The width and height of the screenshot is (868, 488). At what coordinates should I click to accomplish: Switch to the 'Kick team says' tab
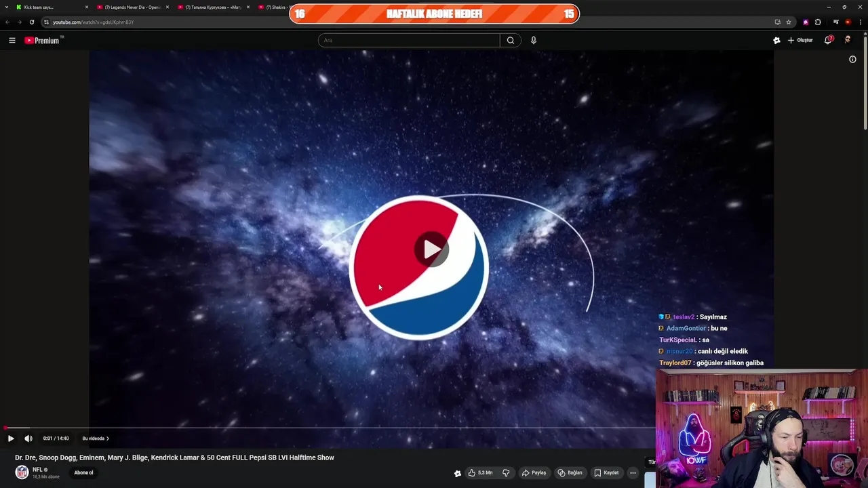(x=47, y=7)
